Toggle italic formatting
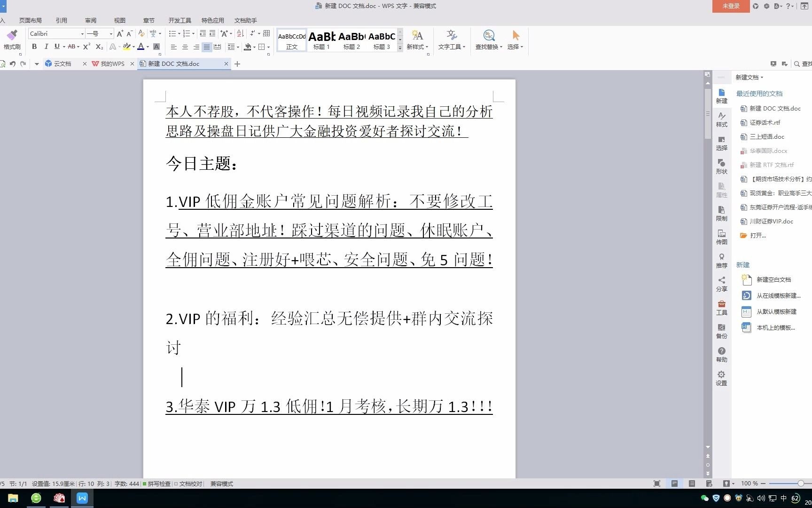The width and height of the screenshot is (812, 508). (46, 47)
